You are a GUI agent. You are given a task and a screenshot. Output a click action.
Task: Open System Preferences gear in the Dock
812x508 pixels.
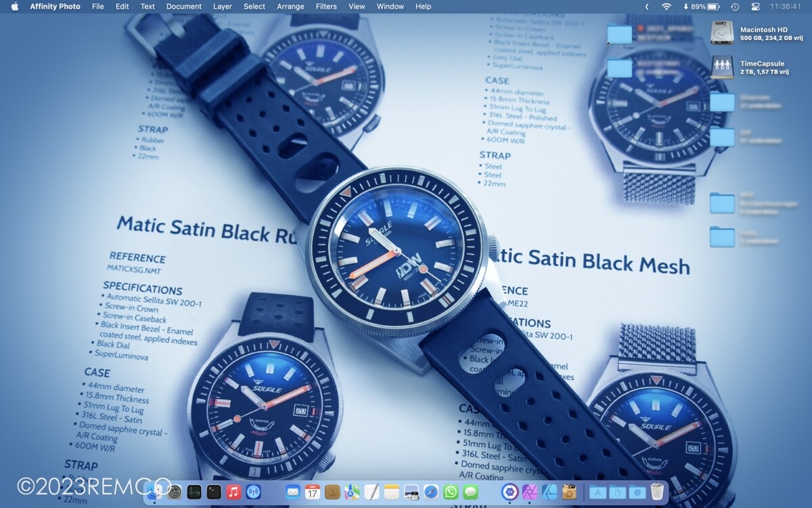(x=175, y=492)
